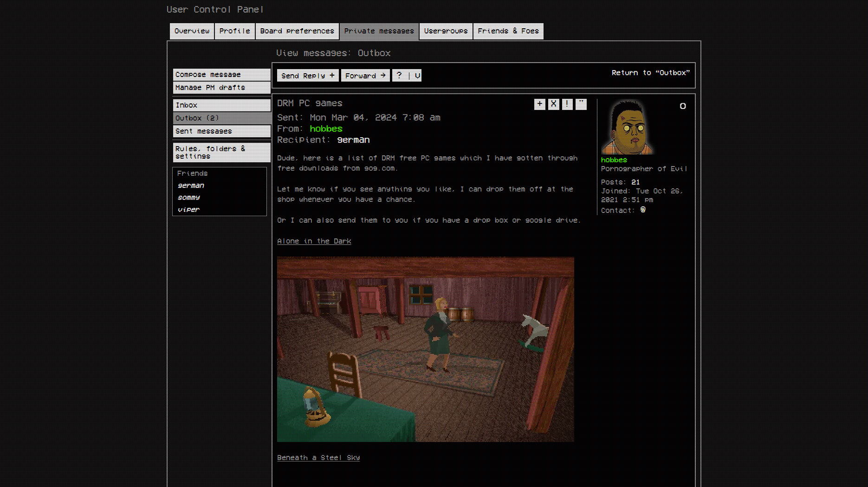Image resolution: width=868 pixels, height=487 pixels.
Task: Click the rank text "Pornographer of Evil"
Action: tap(644, 169)
